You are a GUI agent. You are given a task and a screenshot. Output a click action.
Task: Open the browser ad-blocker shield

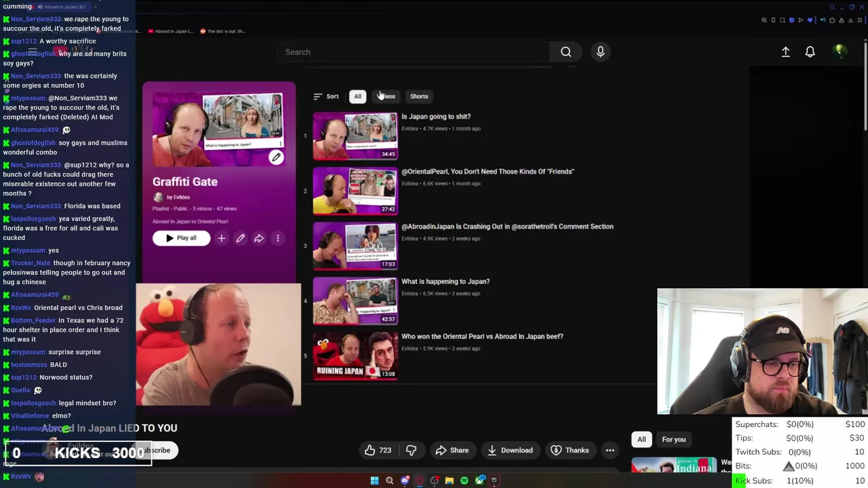click(791, 20)
